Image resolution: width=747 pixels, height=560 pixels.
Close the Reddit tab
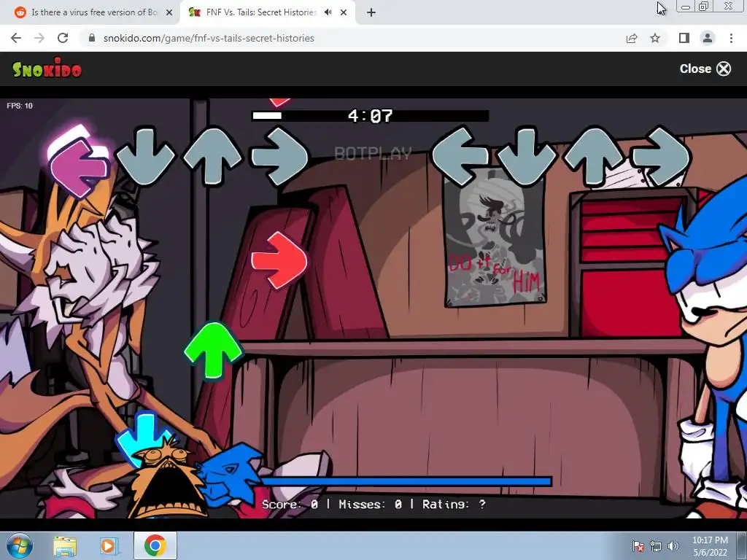click(169, 12)
